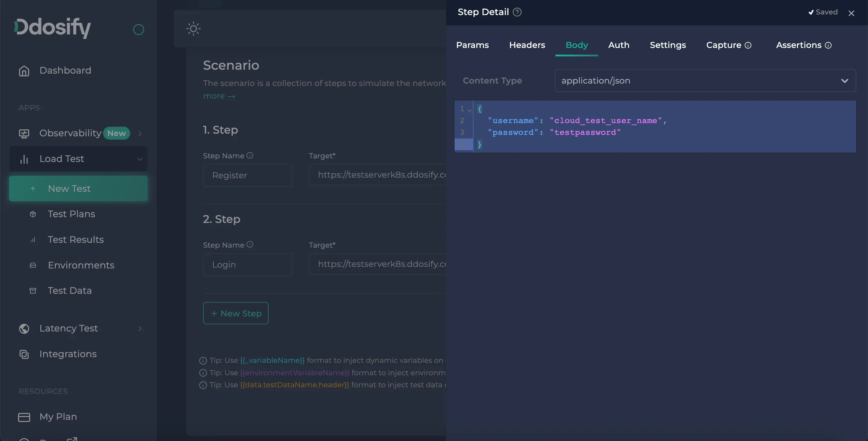Click the Assertions tab info icon
The image size is (868, 441).
(828, 45)
